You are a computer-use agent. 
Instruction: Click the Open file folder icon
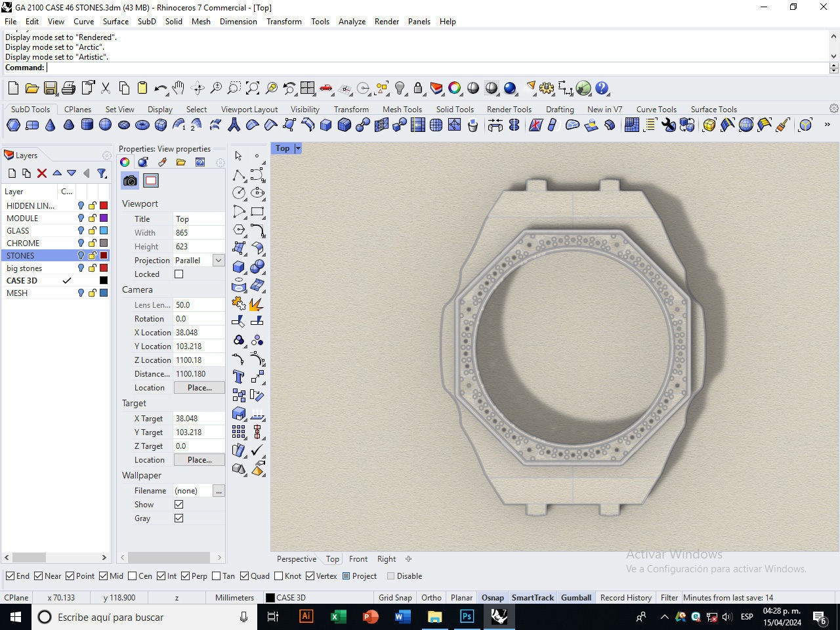[x=31, y=88]
